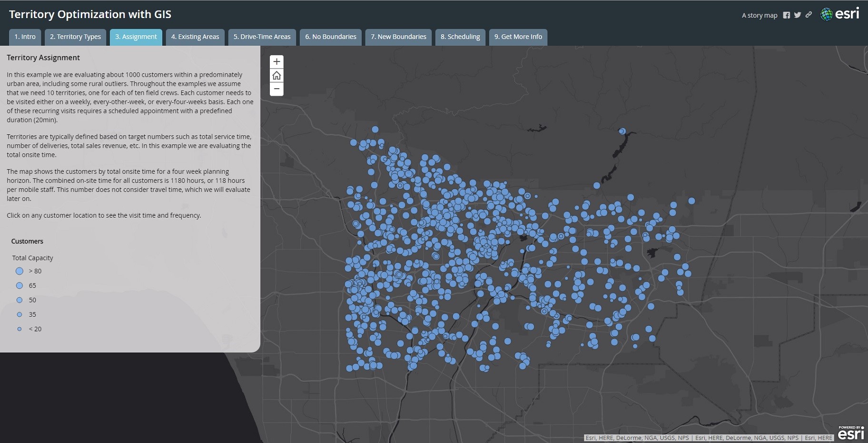The height and width of the screenshot is (443, 868).
Task: Open the 1. Intro tab
Action: point(25,37)
